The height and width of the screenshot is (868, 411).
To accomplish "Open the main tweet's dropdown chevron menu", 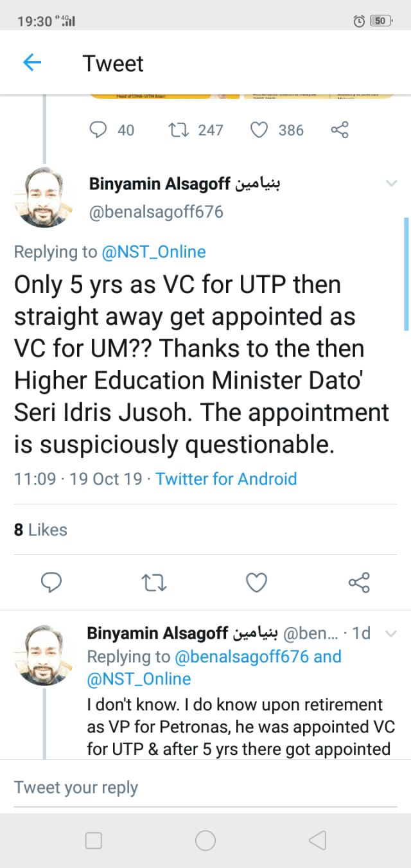I will pos(391,184).
